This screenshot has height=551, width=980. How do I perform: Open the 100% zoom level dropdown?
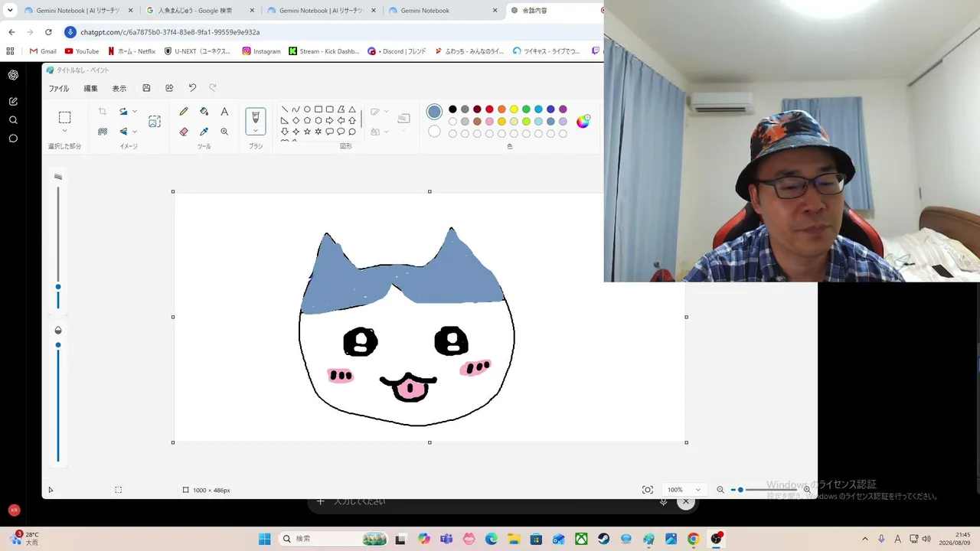click(683, 490)
